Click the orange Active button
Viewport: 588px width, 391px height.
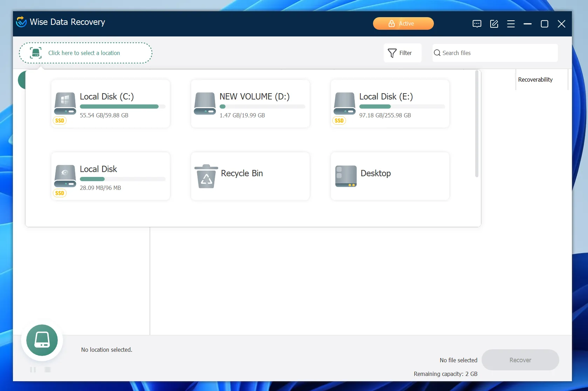click(403, 23)
